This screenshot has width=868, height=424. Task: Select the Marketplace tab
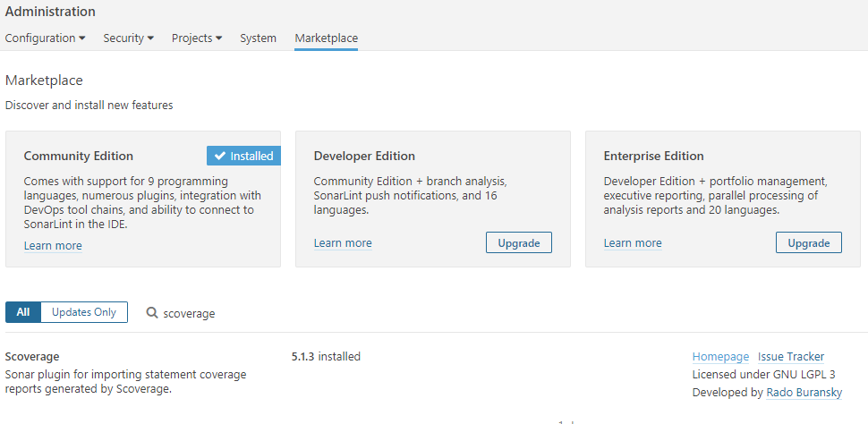click(x=326, y=38)
